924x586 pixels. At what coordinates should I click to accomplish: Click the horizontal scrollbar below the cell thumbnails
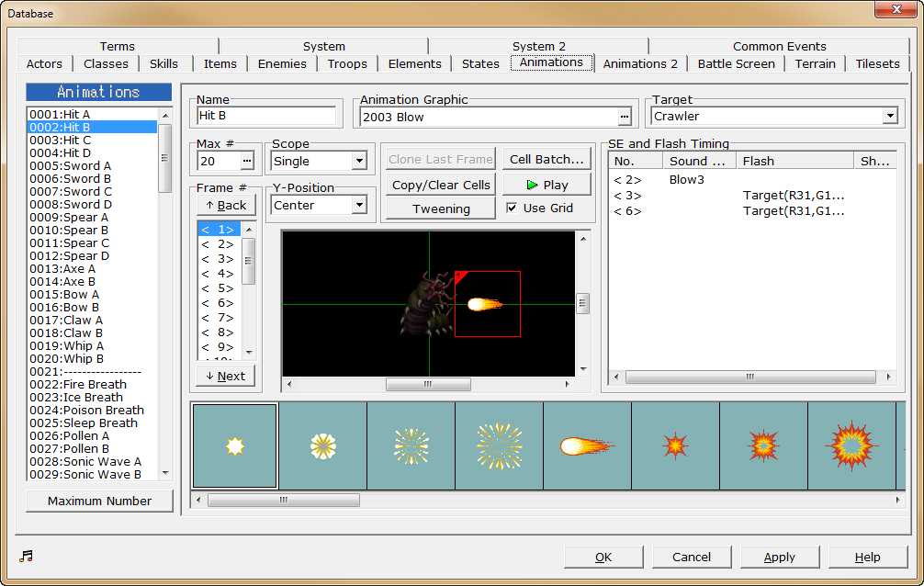(283, 500)
